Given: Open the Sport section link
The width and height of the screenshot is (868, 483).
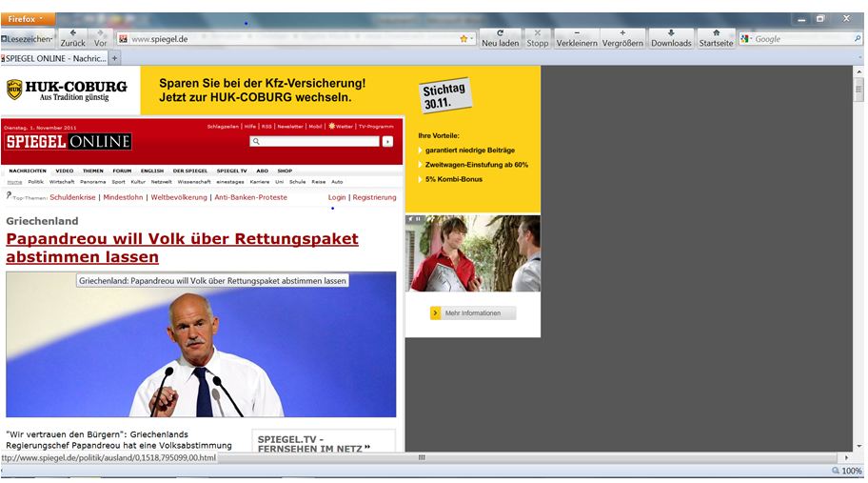Looking at the screenshot, I should coord(118,182).
